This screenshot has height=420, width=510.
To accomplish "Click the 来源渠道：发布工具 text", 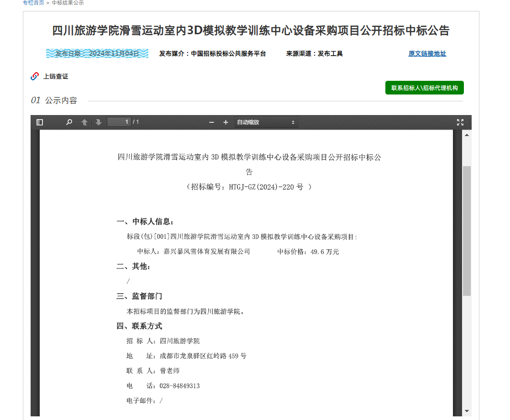I will point(314,54).
